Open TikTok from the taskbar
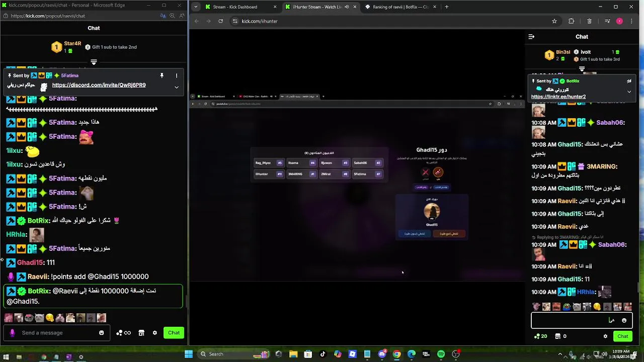 [x=323, y=354]
